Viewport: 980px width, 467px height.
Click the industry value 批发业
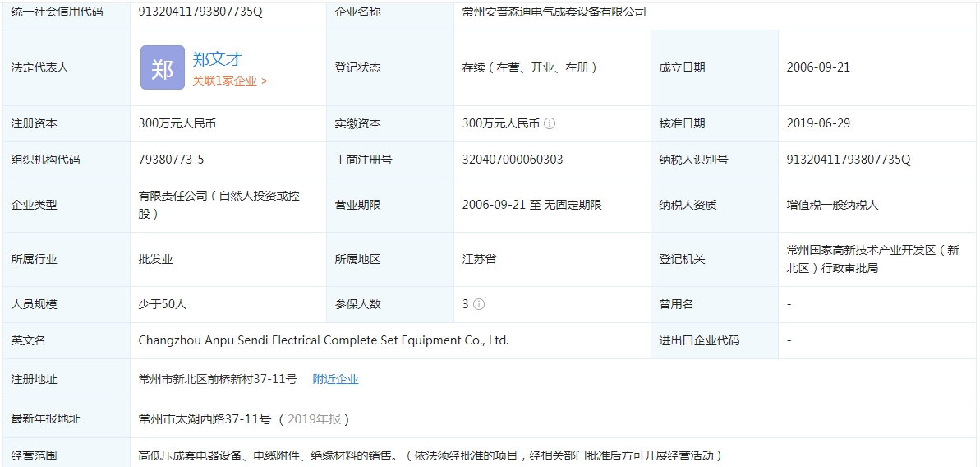[156, 259]
